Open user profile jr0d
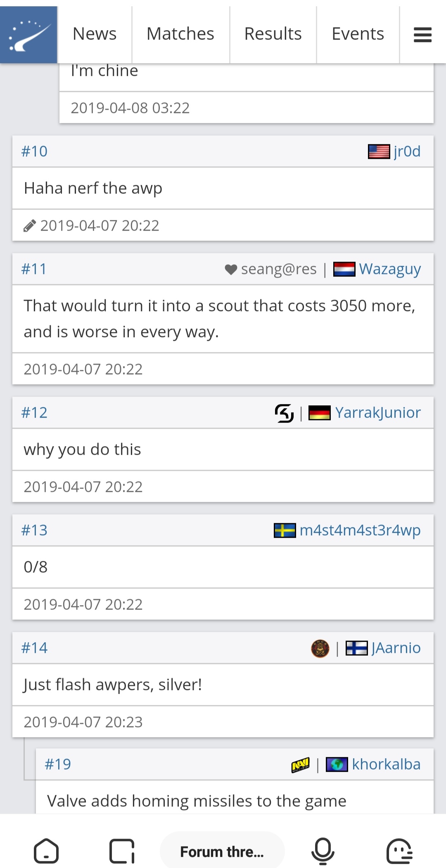The image size is (446, 868). coord(407,151)
